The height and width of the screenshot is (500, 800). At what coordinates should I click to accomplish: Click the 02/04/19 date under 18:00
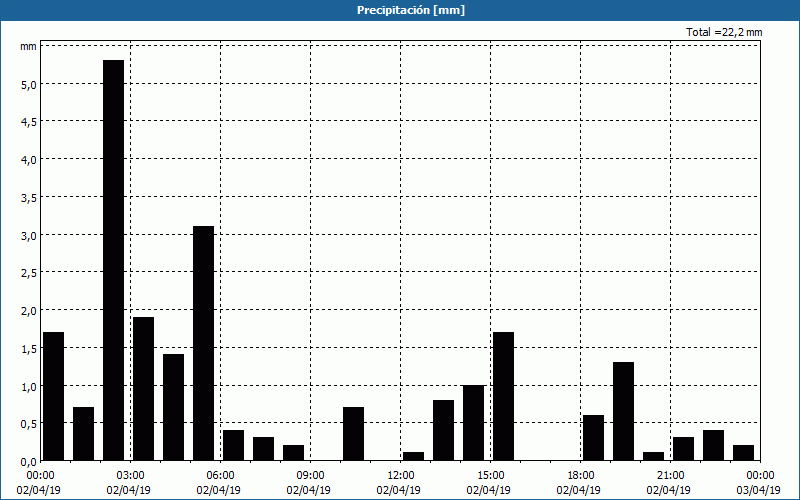tap(579, 490)
